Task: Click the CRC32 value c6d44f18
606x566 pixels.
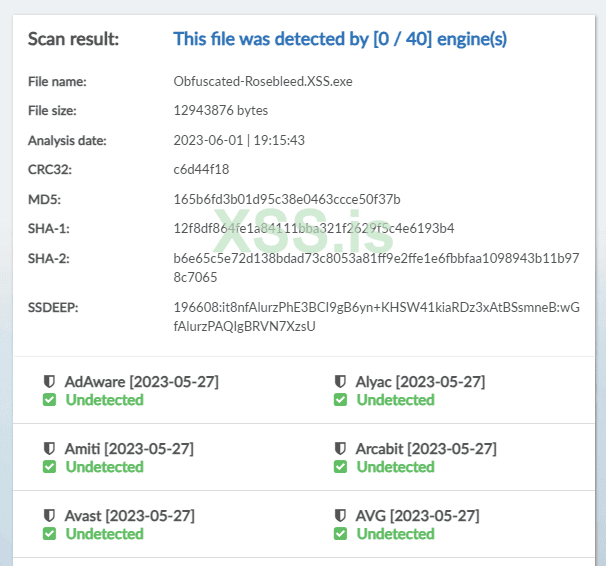Action: [x=202, y=169]
